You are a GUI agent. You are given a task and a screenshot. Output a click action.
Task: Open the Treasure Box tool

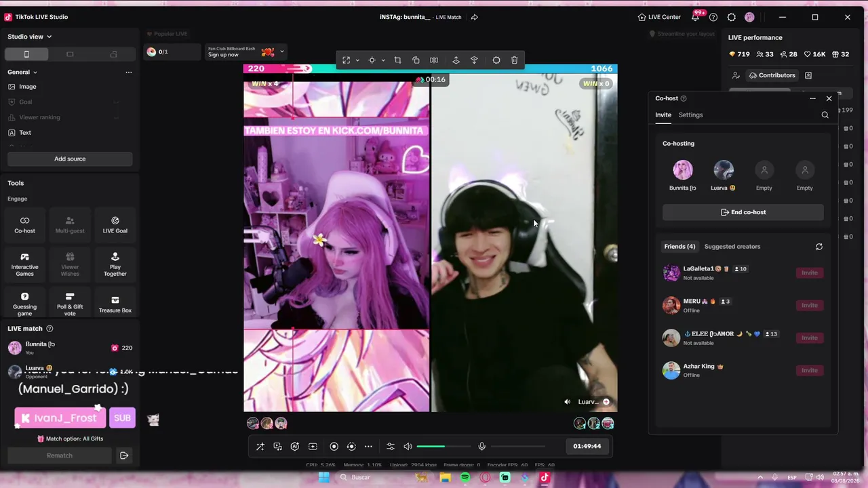pyautogui.click(x=115, y=304)
